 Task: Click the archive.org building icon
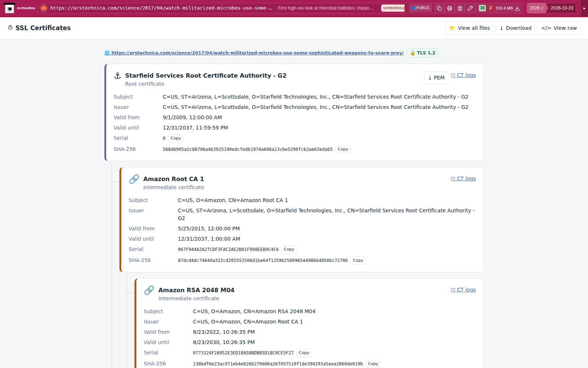(460, 8)
